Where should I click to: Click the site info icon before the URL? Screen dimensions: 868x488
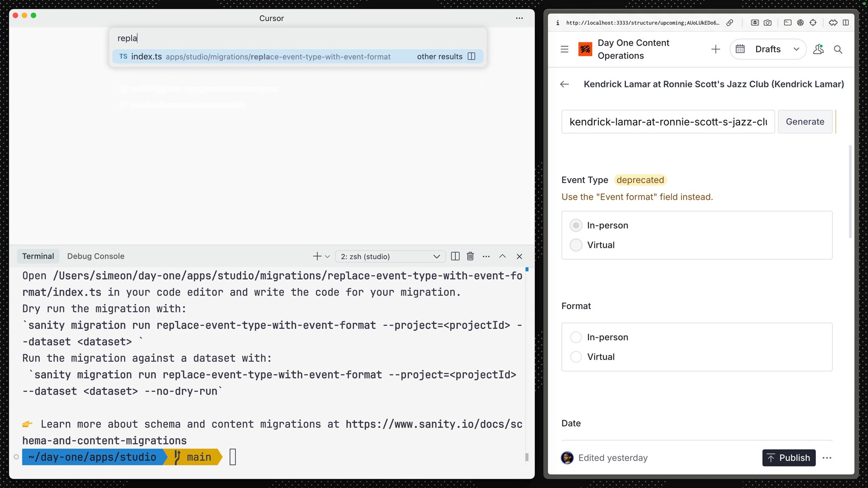point(558,23)
